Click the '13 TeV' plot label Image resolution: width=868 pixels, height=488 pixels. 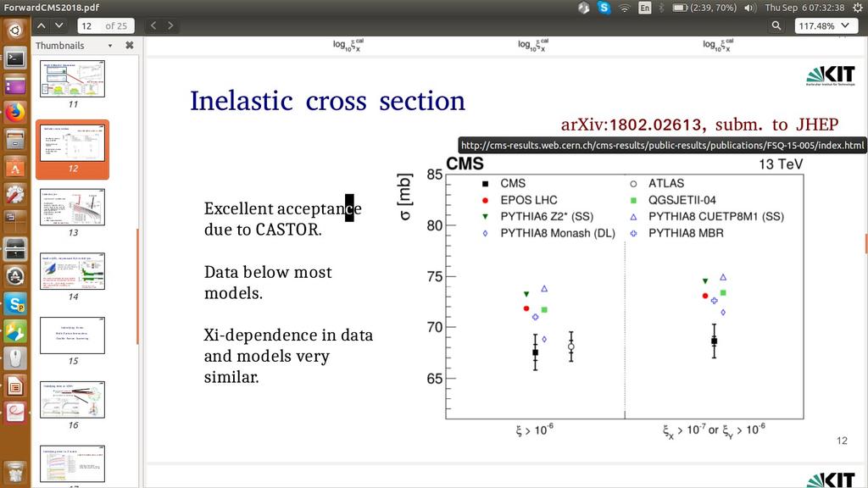point(781,164)
